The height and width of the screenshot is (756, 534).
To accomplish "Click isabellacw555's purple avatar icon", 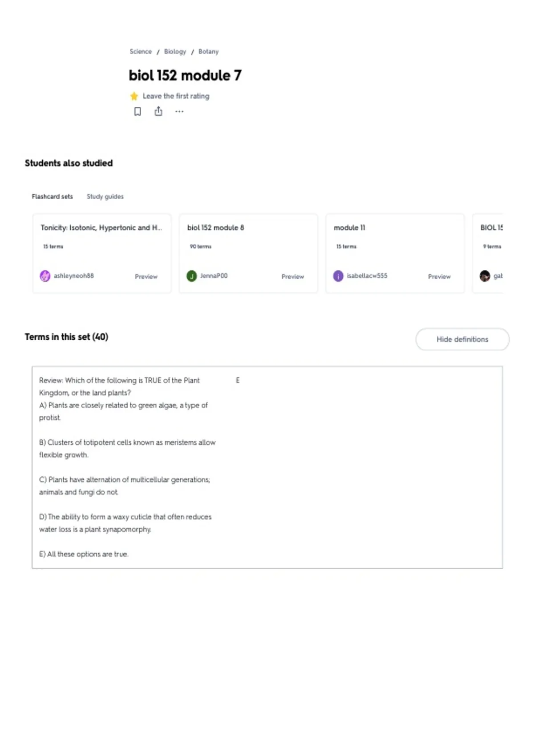I will (x=338, y=276).
